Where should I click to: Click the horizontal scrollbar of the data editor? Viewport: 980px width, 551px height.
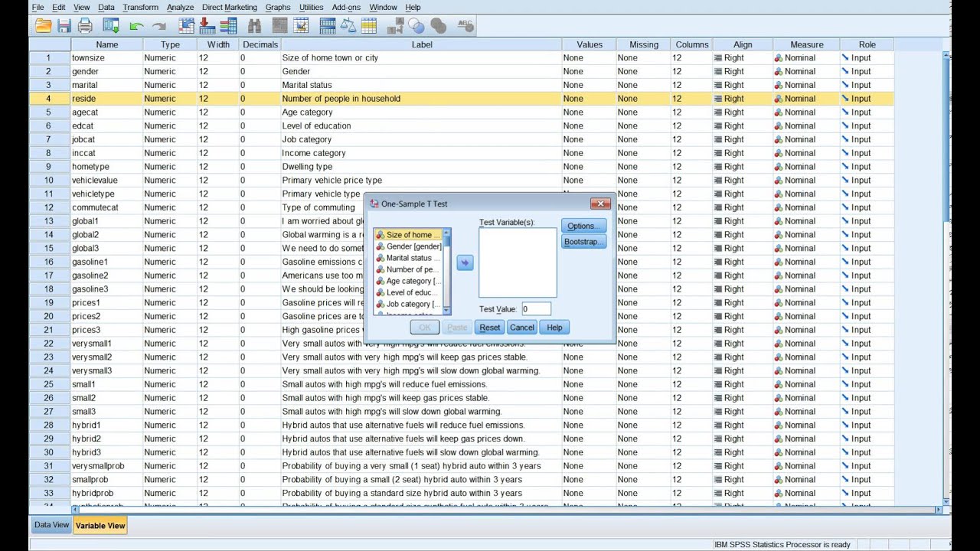click(x=505, y=509)
